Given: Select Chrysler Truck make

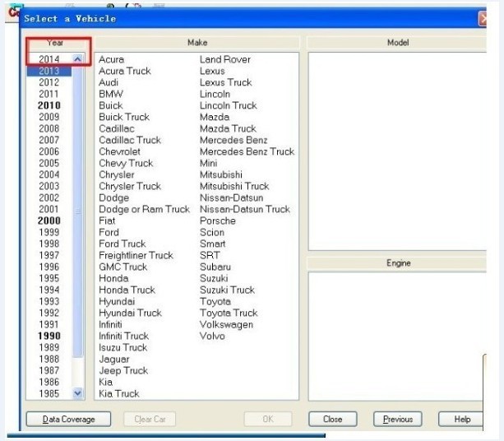Looking at the screenshot, I should pyautogui.click(x=130, y=186).
